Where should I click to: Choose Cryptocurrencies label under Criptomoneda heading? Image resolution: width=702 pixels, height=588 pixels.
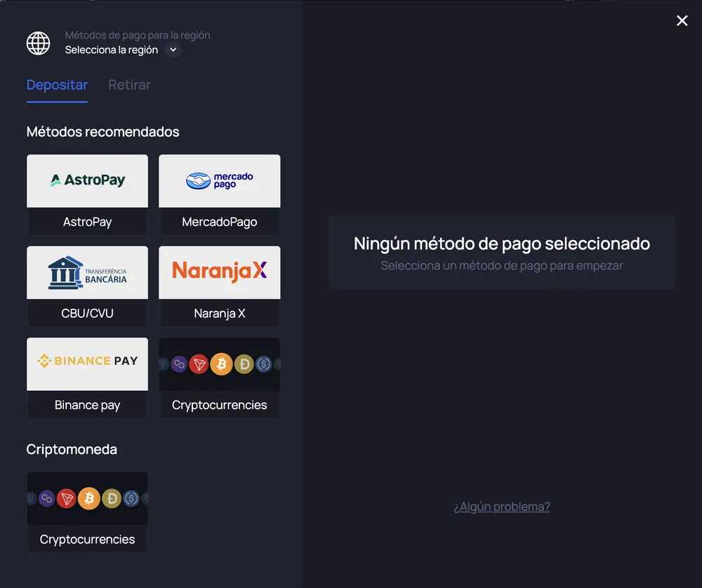[87, 539]
